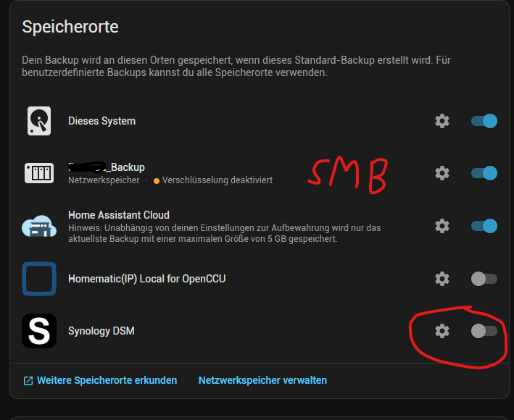514x420 pixels.
Task: Click the Home Assistant Cloud icon
Action: pos(39,226)
